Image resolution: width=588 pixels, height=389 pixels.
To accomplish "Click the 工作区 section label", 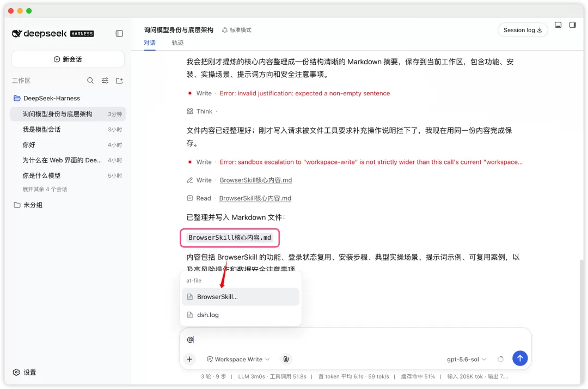I will [21, 81].
